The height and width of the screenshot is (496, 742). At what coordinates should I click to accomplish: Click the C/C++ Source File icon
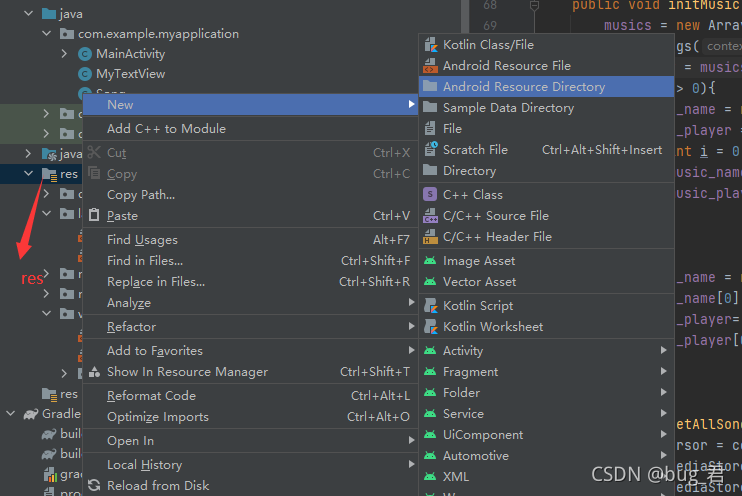tap(431, 216)
